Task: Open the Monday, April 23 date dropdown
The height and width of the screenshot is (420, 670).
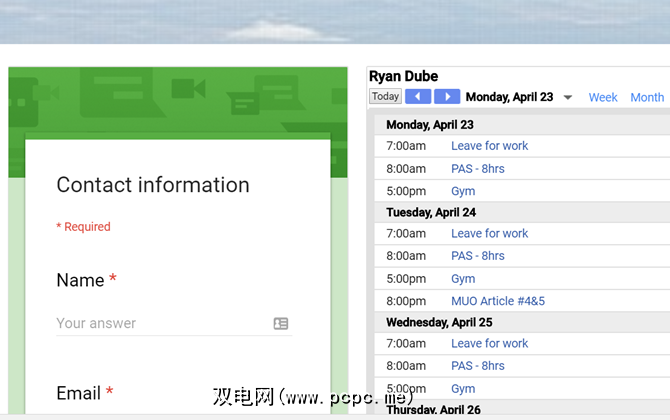Action: click(567, 97)
